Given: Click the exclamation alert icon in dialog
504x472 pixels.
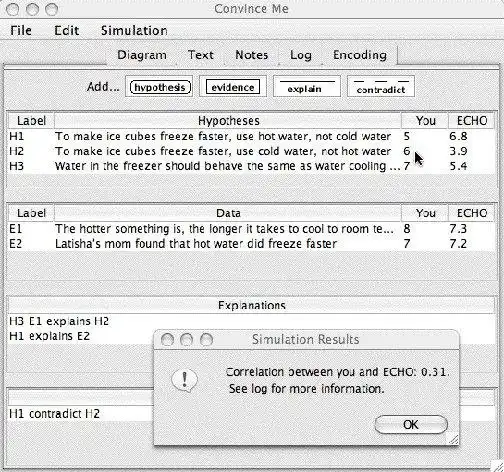Looking at the screenshot, I should 184,380.
